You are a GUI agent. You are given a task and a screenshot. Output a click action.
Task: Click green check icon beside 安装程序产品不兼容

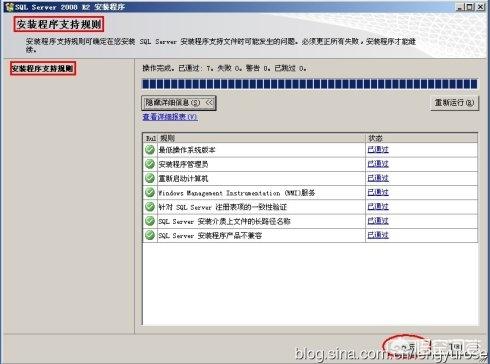[150, 235]
